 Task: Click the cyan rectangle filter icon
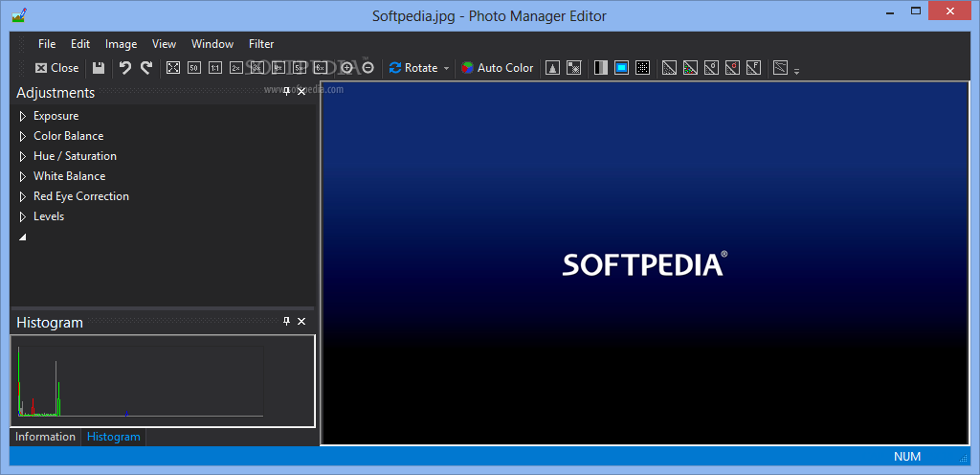(x=621, y=67)
